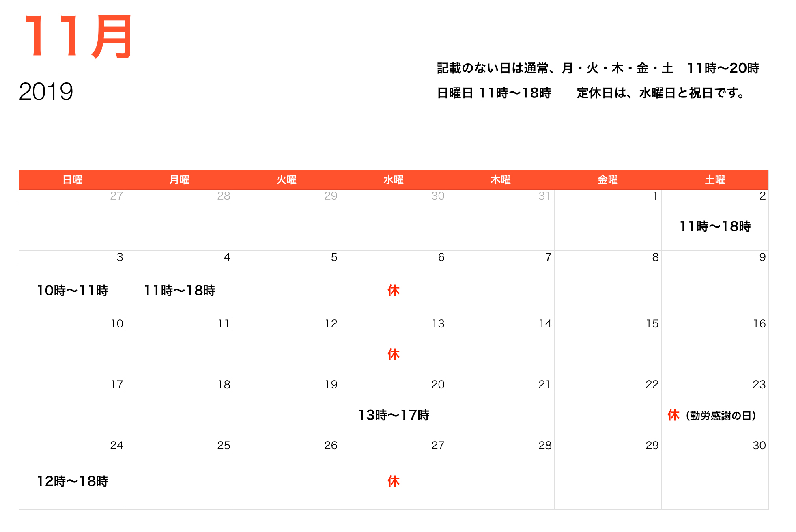Click the 定休日は、水曜日と祝日です note
Screen dimensions: 796x532
click(661, 93)
